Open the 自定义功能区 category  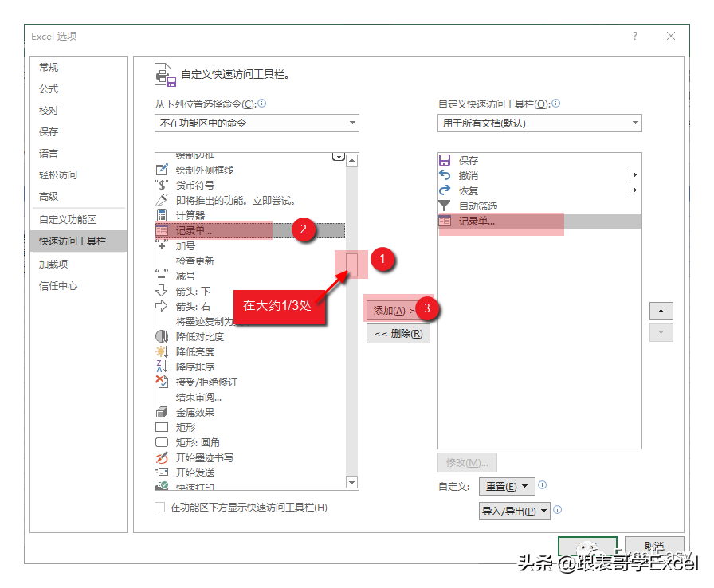pyautogui.click(x=79, y=219)
